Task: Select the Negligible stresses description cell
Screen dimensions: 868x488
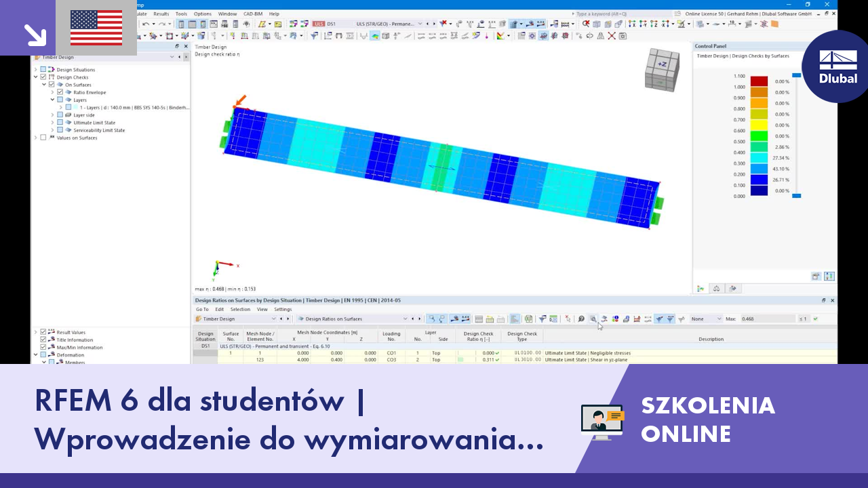Action: point(690,353)
